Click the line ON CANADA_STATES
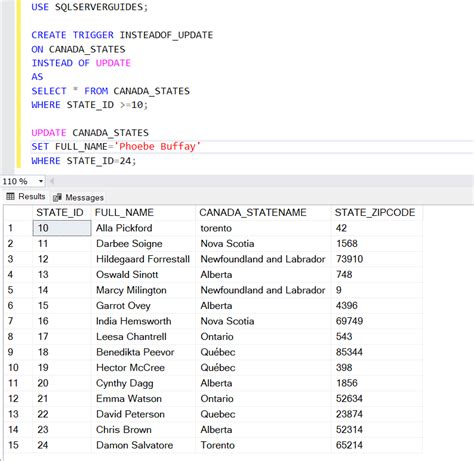This screenshot has width=474, height=461. pyautogui.click(x=78, y=49)
